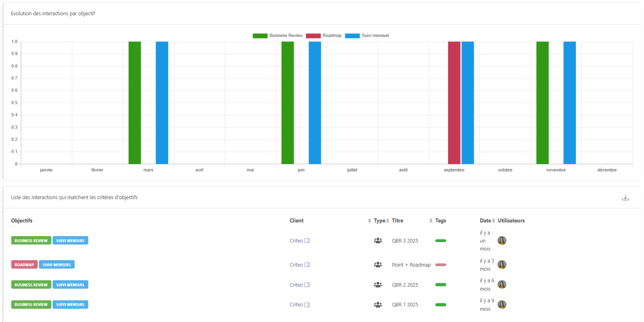Toggle Suivi mensuel series in the legend
The height and width of the screenshot is (322, 644).
coord(367,36)
